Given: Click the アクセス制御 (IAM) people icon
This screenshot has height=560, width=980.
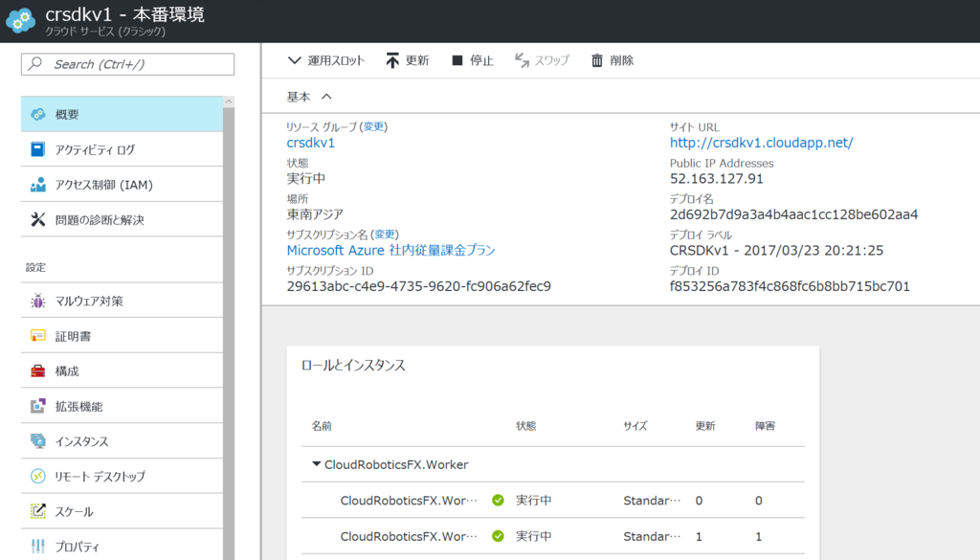Looking at the screenshot, I should [37, 185].
